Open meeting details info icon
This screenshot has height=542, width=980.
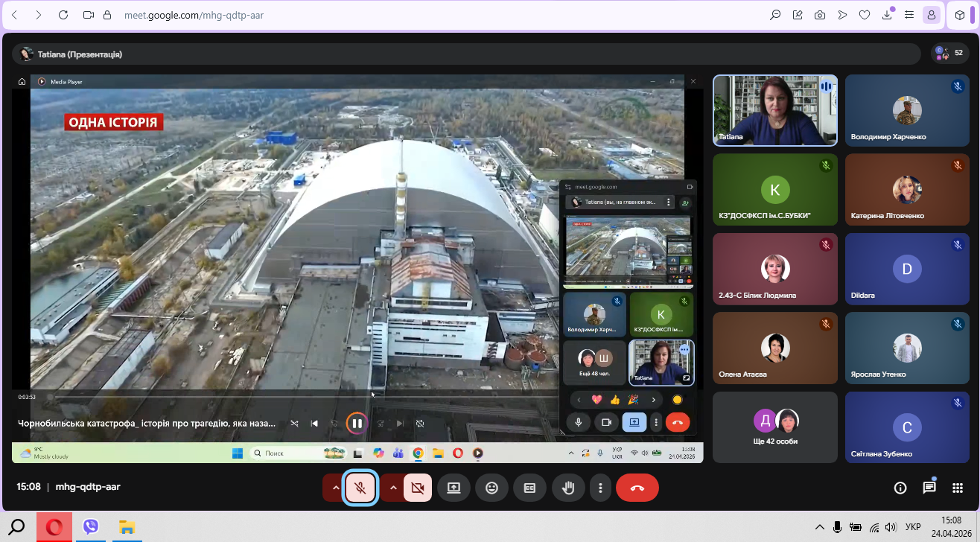click(900, 488)
